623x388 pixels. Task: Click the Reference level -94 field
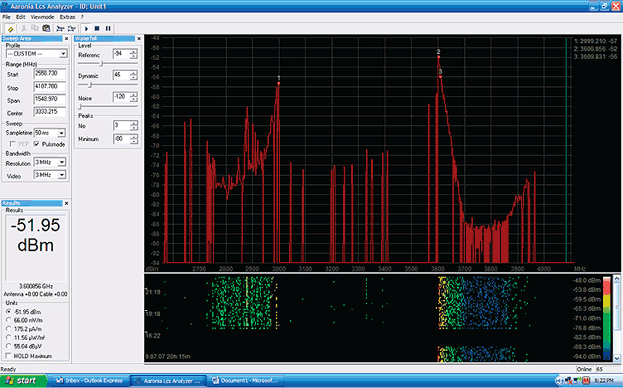[122, 54]
